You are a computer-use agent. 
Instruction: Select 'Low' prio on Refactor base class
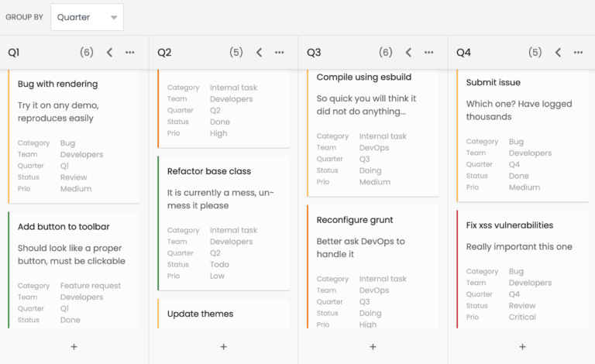(217, 276)
